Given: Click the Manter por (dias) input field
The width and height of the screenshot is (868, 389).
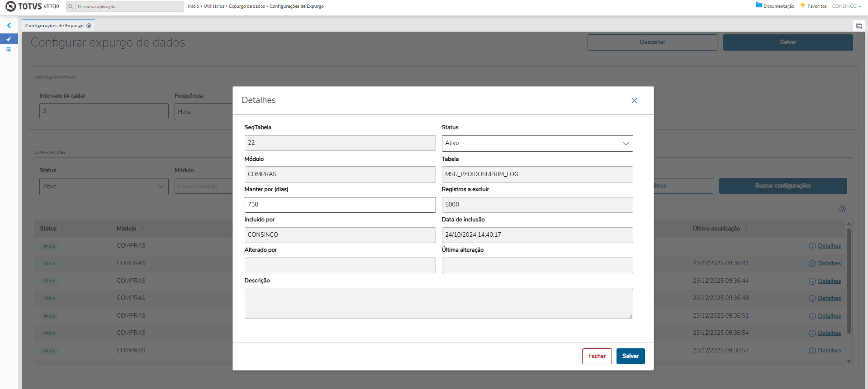Looking at the screenshot, I should (340, 205).
